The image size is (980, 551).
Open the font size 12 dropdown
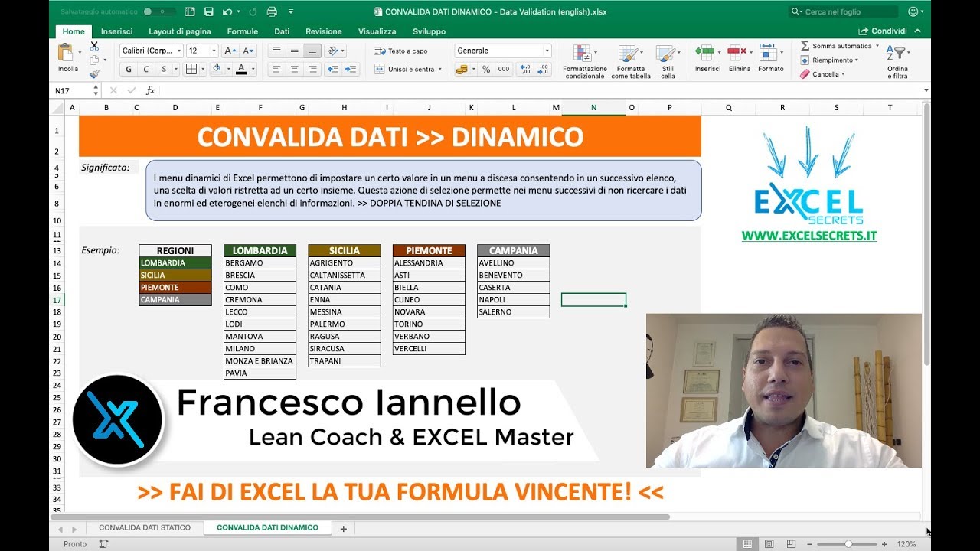pos(214,51)
